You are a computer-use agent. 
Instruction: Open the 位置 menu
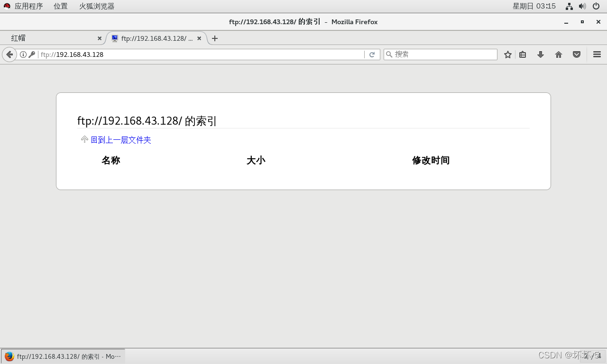point(61,6)
